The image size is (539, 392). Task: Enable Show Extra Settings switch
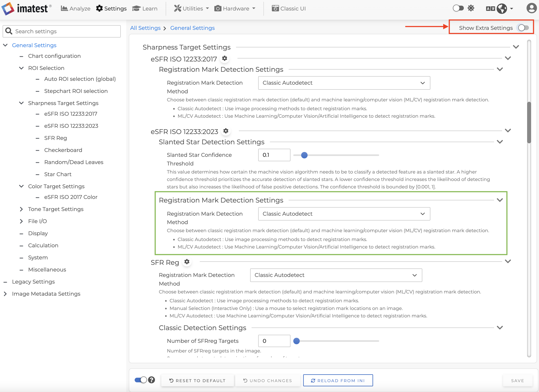[x=523, y=28]
